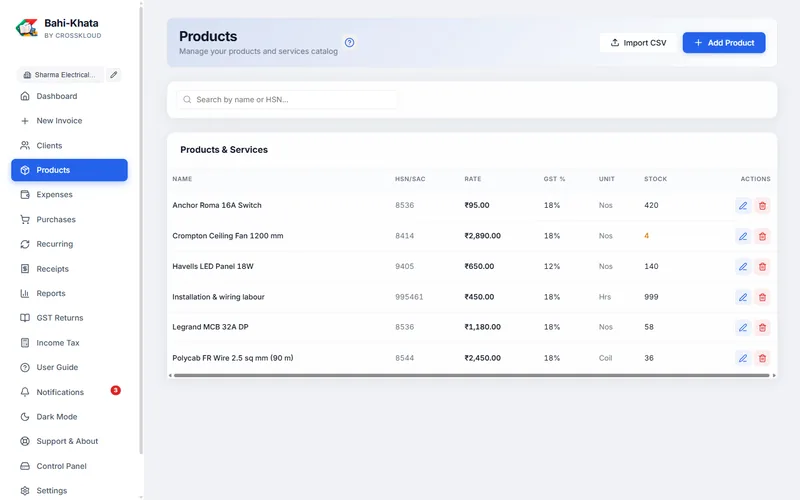Delete the Polycab FR Wire product
The width and height of the screenshot is (800, 500).
click(762, 358)
